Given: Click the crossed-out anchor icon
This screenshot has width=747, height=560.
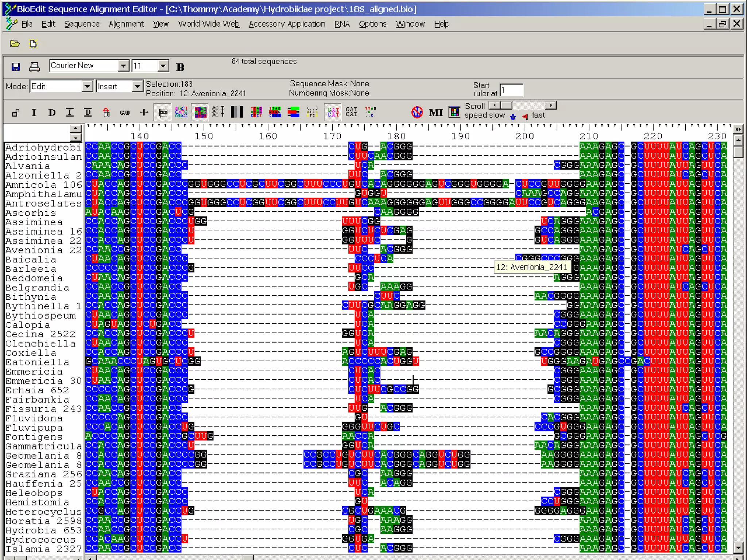Looking at the screenshot, I should (x=417, y=112).
